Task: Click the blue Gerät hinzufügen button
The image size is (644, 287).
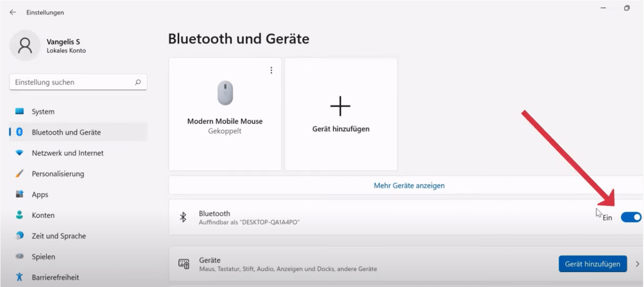Action: point(592,264)
